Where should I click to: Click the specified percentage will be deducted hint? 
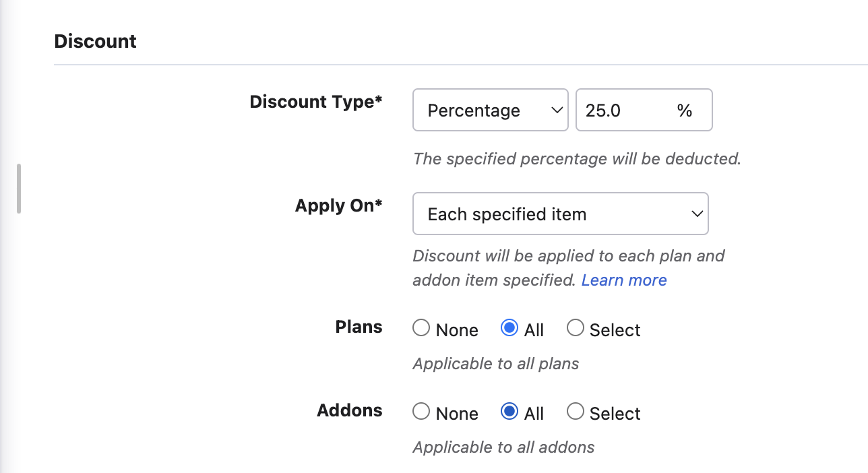577,159
